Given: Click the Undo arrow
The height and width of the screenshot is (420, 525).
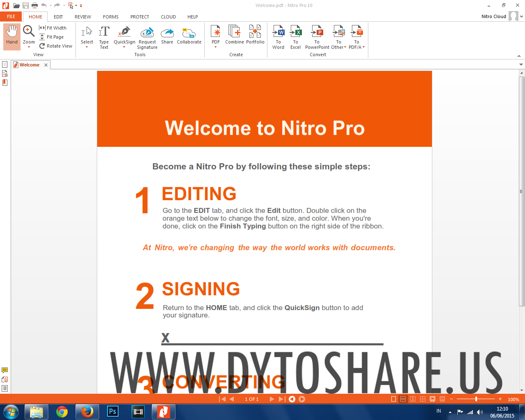Looking at the screenshot, I should coord(43,5).
